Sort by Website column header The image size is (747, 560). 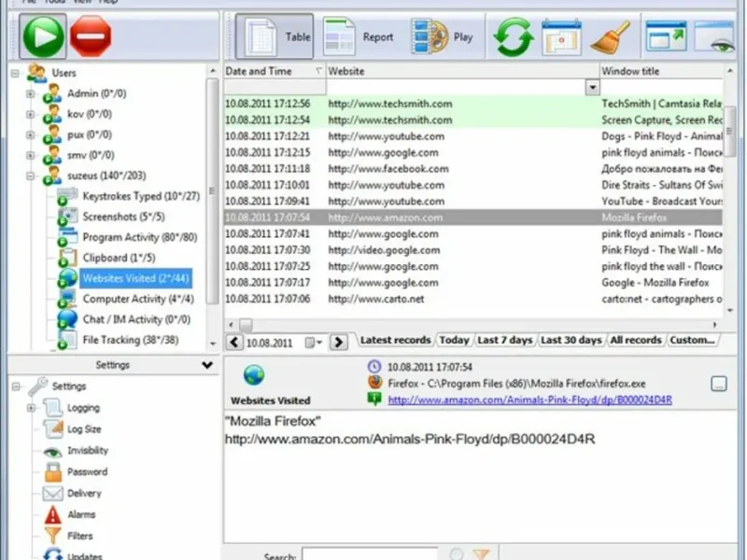(x=462, y=71)
